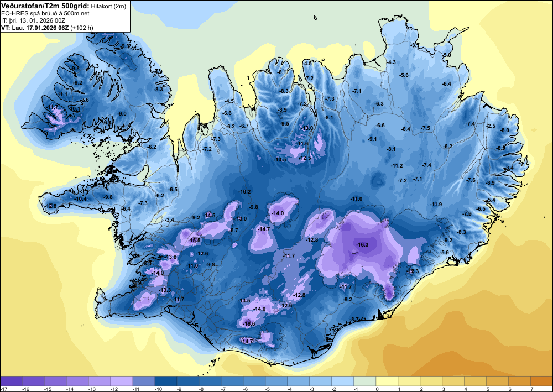Click the -5.4 temperature label
553x392 pixels.
[491, 200]
